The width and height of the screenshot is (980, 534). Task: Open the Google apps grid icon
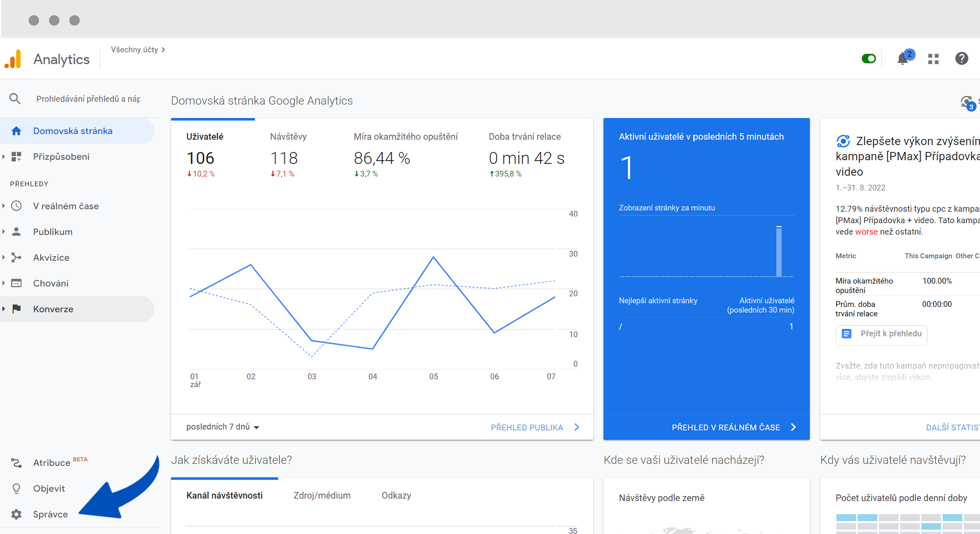click(933, 59)
